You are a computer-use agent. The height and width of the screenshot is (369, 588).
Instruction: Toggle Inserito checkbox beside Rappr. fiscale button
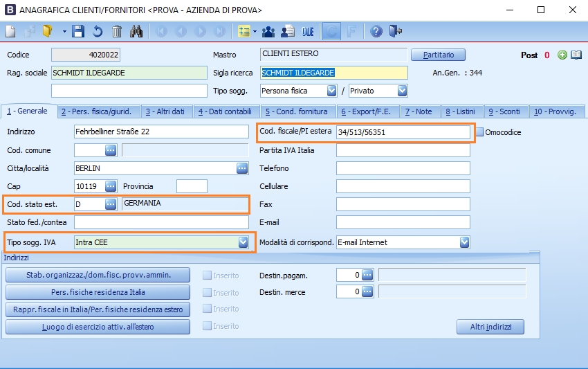tap(207, 309)
